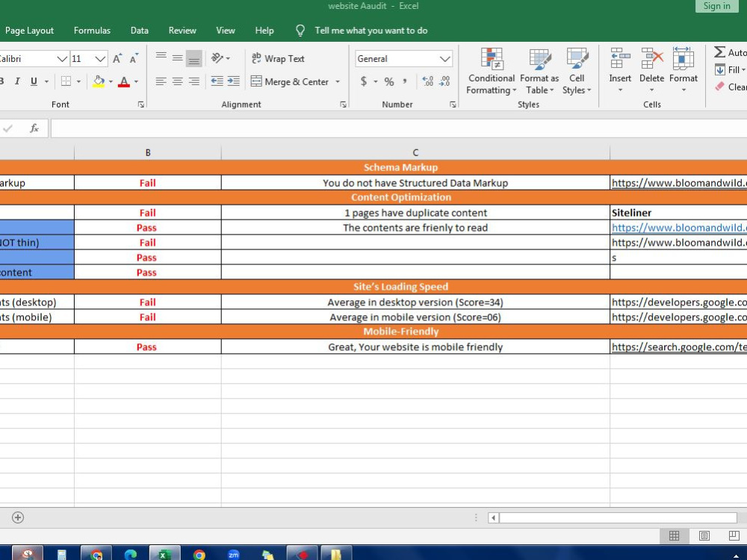Screen dimensions: 747x560
Task: Open the Page Layout tab
Action: [x=29, y=31]
